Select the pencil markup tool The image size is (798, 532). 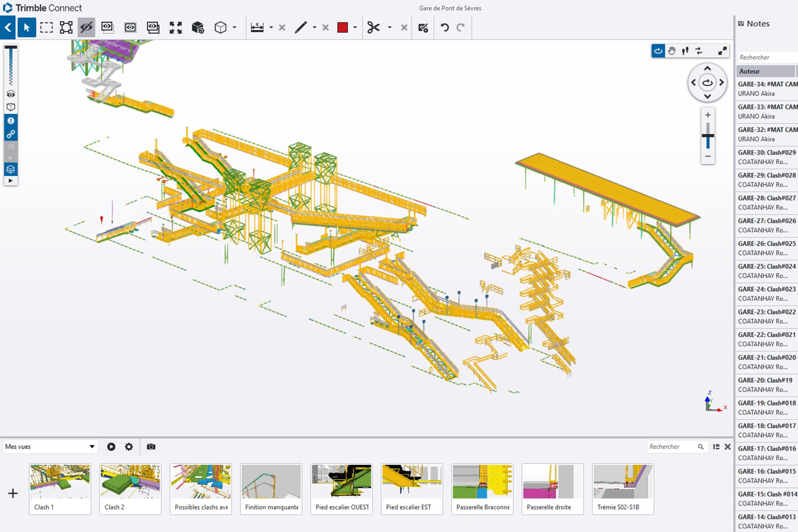[300, 27]
